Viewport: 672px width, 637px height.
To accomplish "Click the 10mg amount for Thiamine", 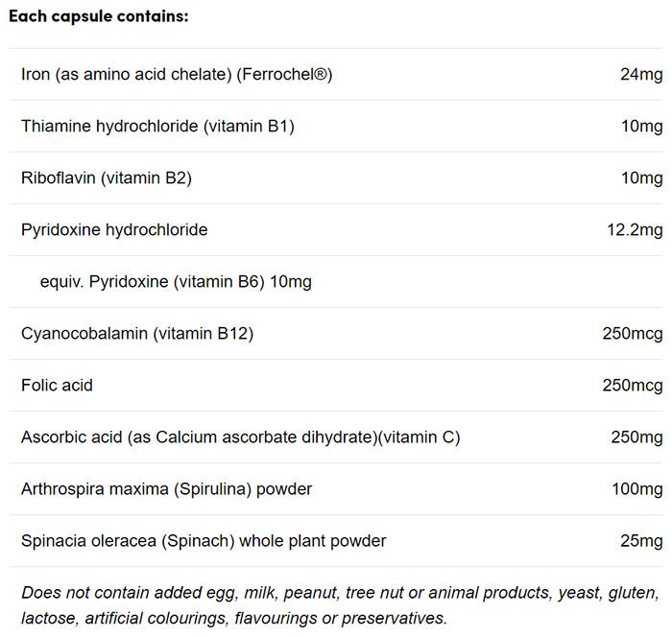I will click(641, 127).
